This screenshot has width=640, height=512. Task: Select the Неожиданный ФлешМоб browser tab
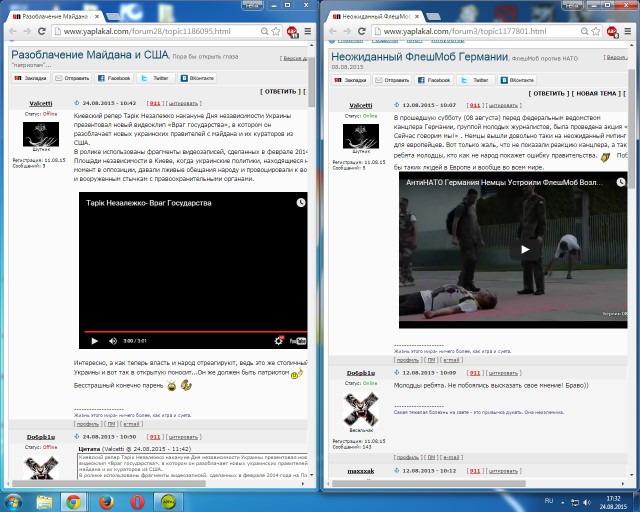click(376, 16)
